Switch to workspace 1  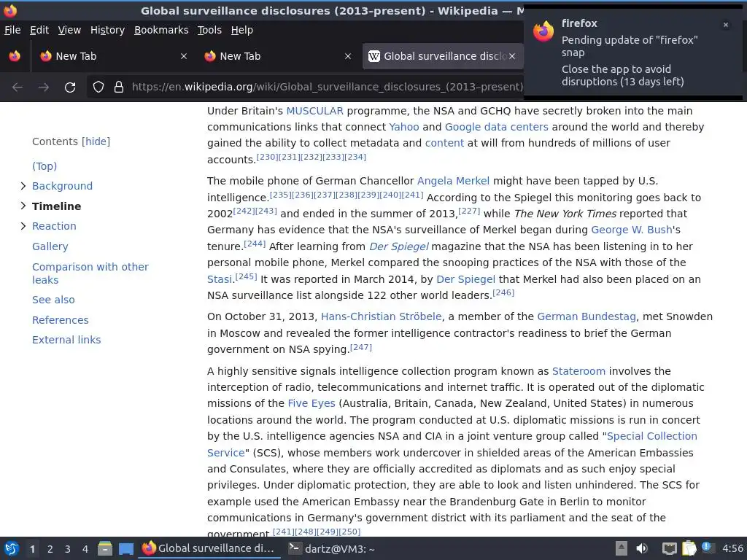32,549
